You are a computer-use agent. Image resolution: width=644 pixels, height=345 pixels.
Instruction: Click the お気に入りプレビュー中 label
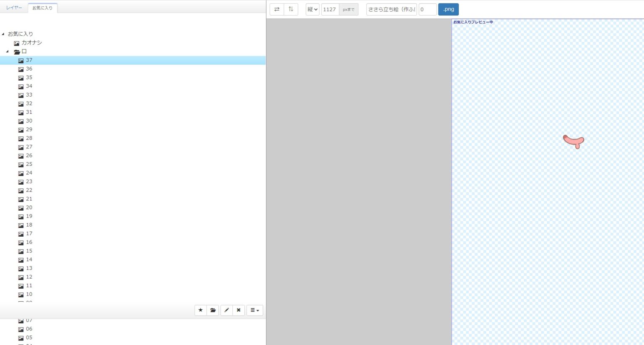(473, 22)
